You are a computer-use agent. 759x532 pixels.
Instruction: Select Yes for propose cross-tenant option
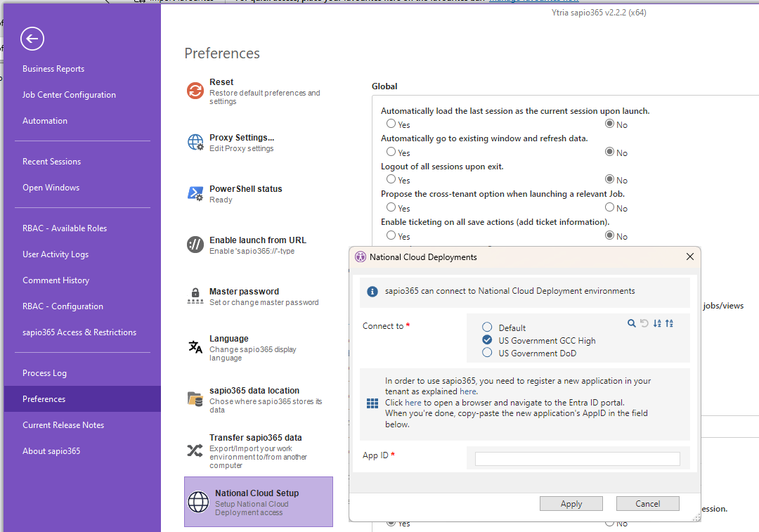pyautogui.click(x=391, y=207)
